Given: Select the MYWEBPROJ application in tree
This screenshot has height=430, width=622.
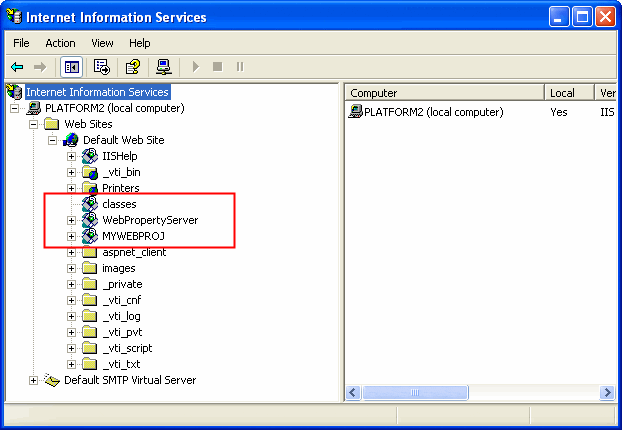Looking at the screenshot, I should 133,236.
